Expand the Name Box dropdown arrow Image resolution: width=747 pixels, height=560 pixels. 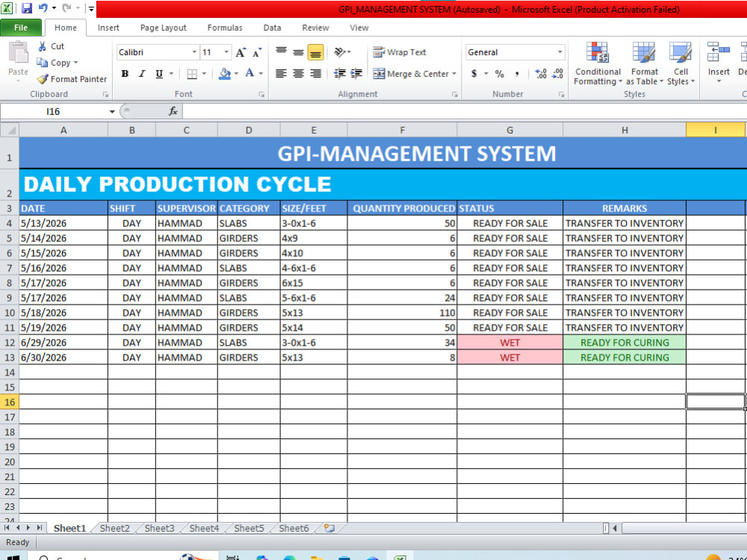(112, 111)
